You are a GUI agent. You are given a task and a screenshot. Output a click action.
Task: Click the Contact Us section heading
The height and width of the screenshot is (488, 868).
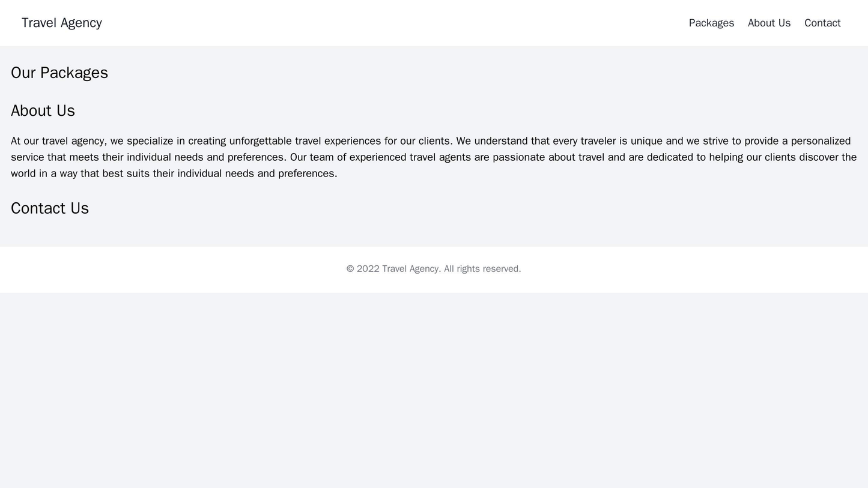[x=50, y=208]
